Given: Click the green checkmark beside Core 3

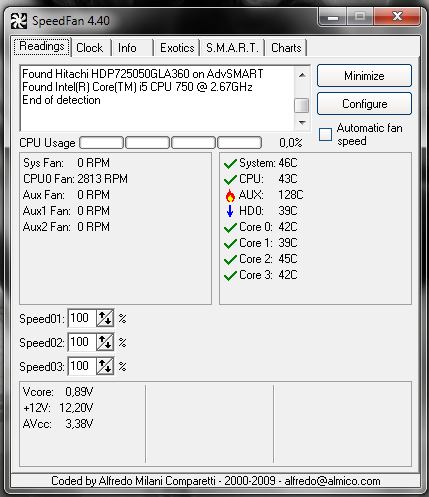Looking at the screenshot, I should click(x=230, y=276).
